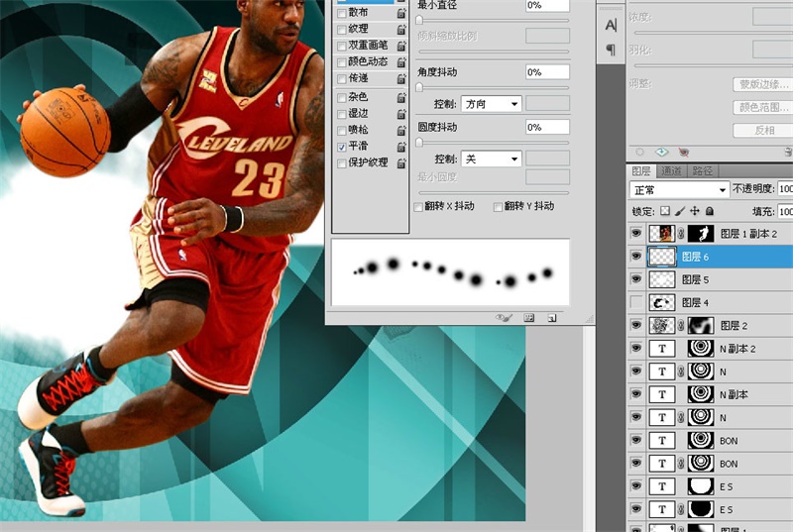Click the lock transparent pixels icon

tap(665, 211)
